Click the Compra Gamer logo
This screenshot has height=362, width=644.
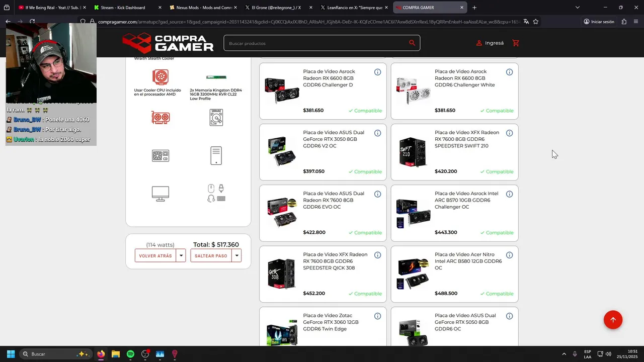(x=168, y=43)
